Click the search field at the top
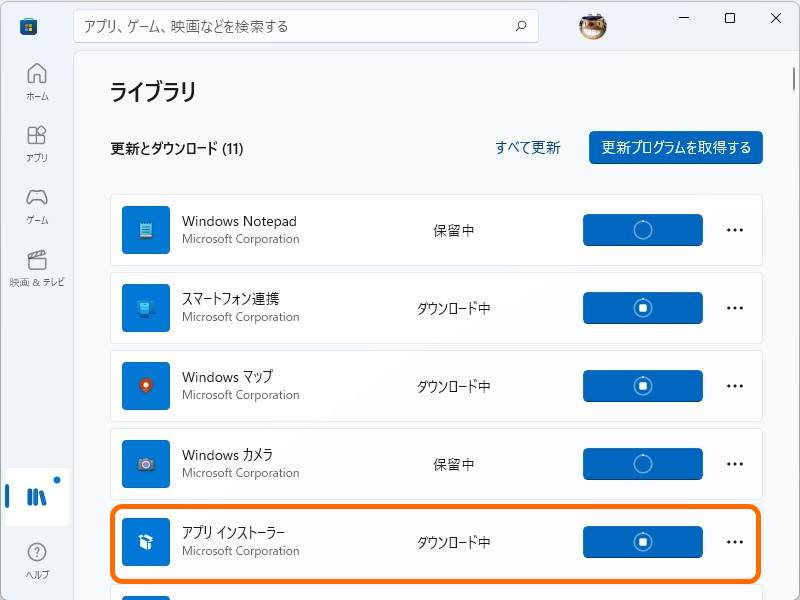Image resolution: width=800 pixels, height=600 pixels. point(305,26)
